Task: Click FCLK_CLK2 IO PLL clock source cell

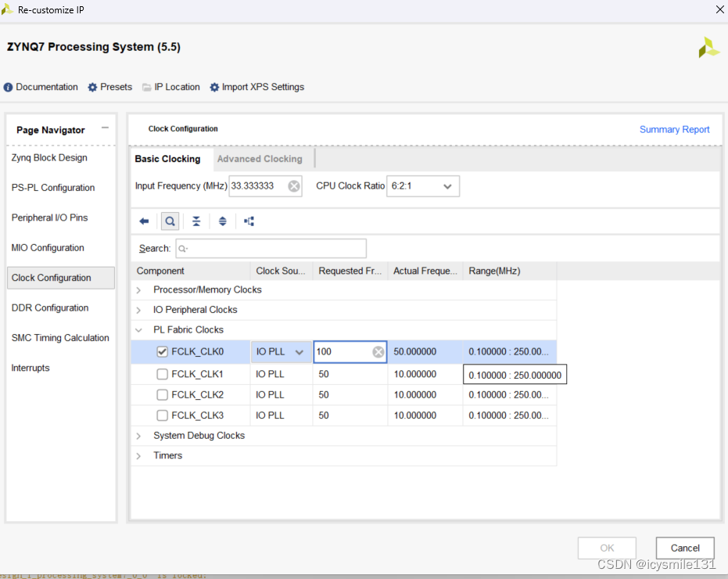Action: (282, 395)
